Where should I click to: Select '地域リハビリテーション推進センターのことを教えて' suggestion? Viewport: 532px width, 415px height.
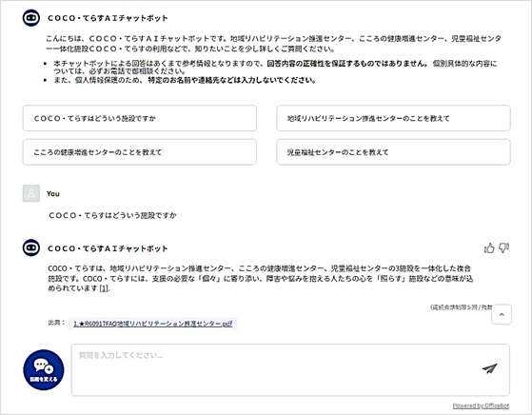click(393, 118)
